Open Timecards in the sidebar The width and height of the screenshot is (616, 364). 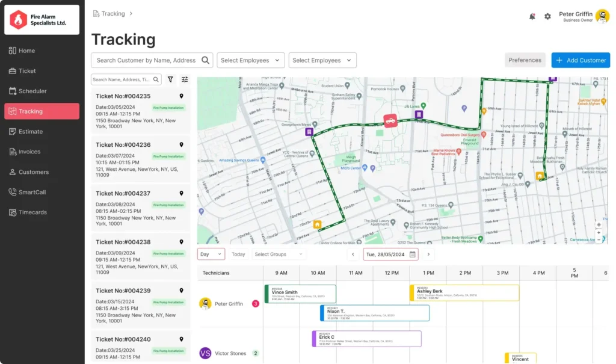click(x=42, y=212)
